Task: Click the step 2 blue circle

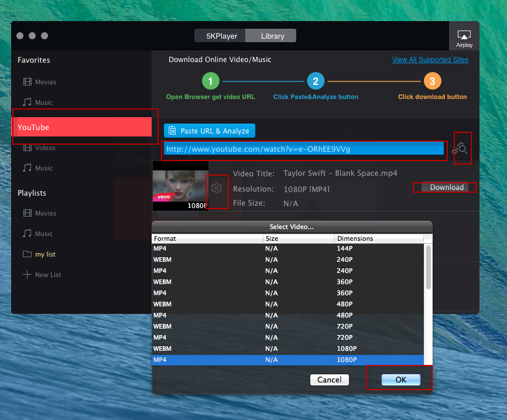Action: tap(316, 81)
